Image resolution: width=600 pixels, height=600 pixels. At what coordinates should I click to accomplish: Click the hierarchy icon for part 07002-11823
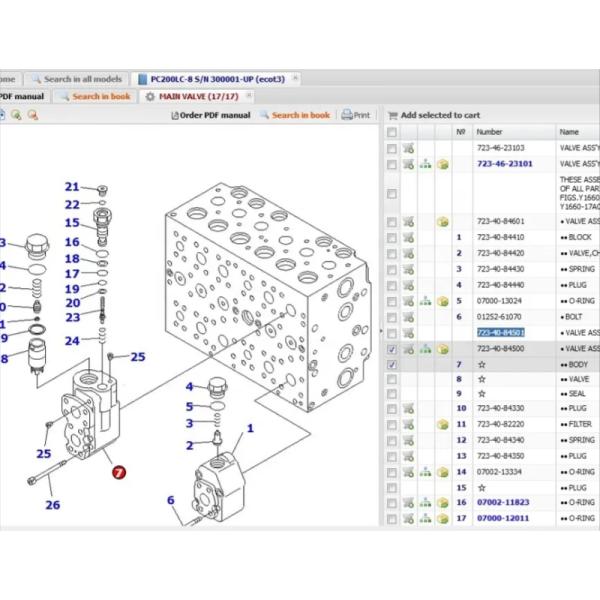click(x=425, y=502)
